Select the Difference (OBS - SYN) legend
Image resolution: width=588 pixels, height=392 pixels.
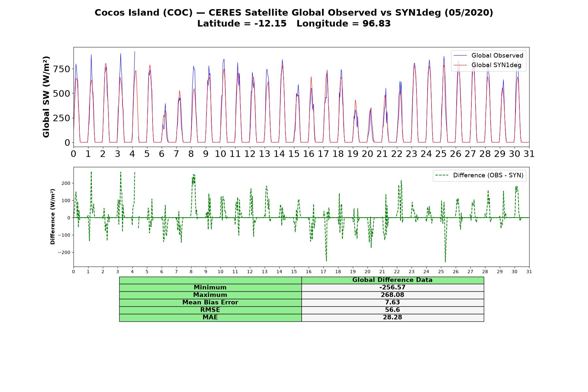479,175
